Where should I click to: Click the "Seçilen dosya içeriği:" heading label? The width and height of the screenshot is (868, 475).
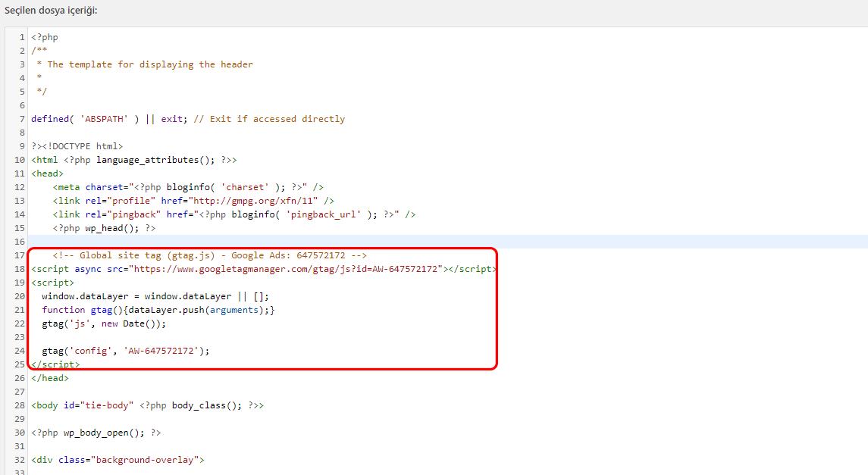[x=52, y=11]
